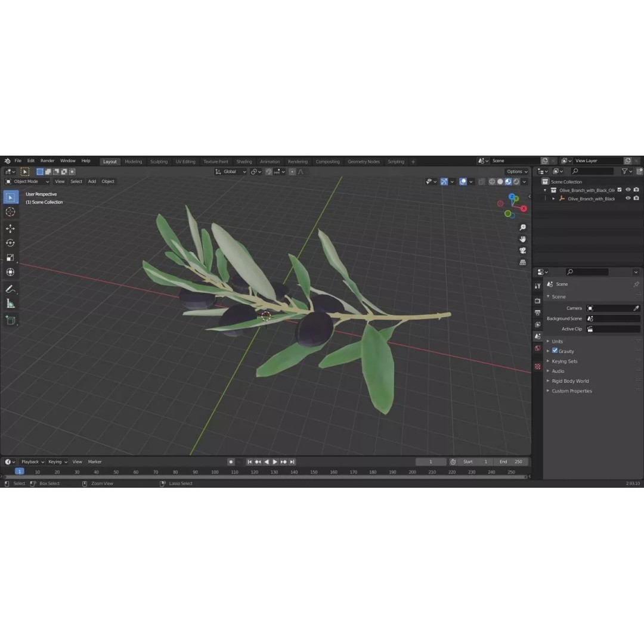Collapse the Olive_Branch_with_Black_Oli collection
Image resolution: width=644 pixels, height=644 pixels.
click(x=545, y=190)
